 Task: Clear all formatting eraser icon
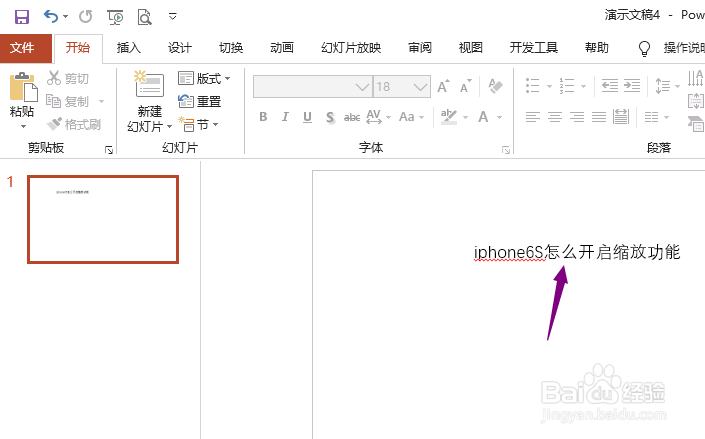tap(495, 86)
